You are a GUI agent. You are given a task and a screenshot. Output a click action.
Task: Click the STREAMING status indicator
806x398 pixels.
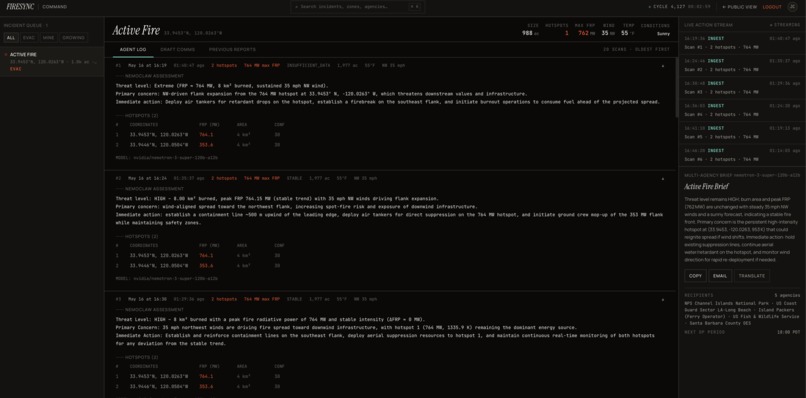click(784, 25)
